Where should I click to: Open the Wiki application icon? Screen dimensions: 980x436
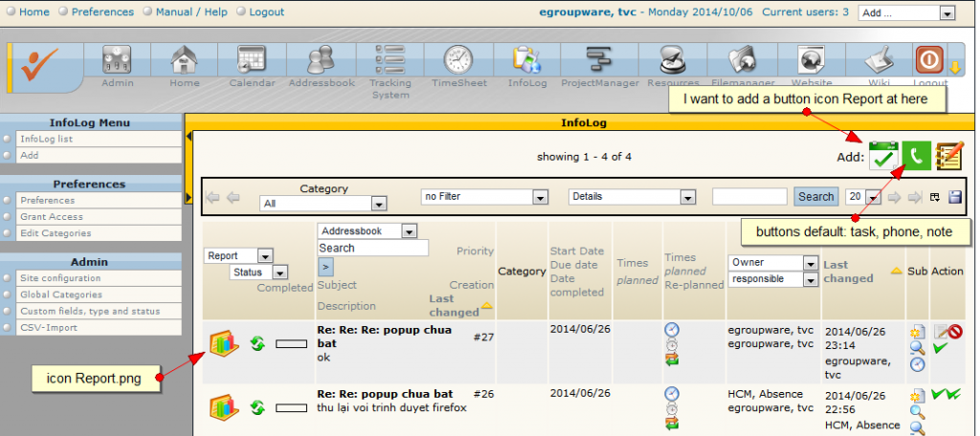[879, 62]
